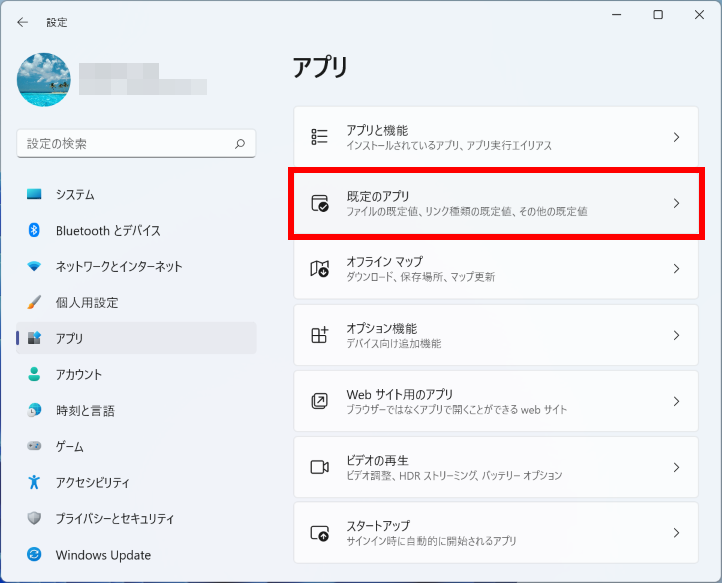This screenshot has height=583, width=722.
Task: Click text ダウンロード、保存場所、マップ更新
Action: click(x=420, y=277)
